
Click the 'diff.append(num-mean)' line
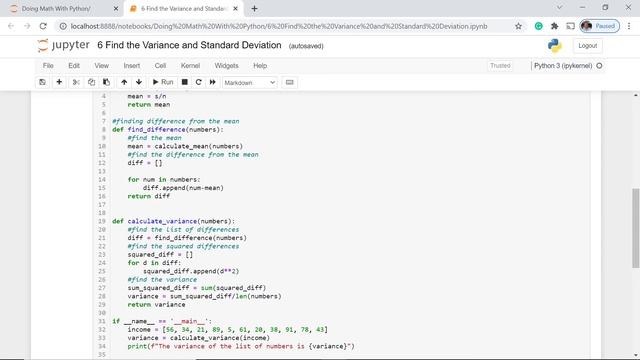[x=183, y=188]
